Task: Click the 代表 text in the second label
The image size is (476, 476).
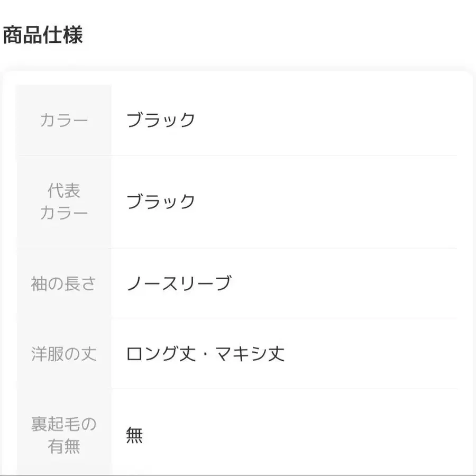Action: tap(63, 190)
